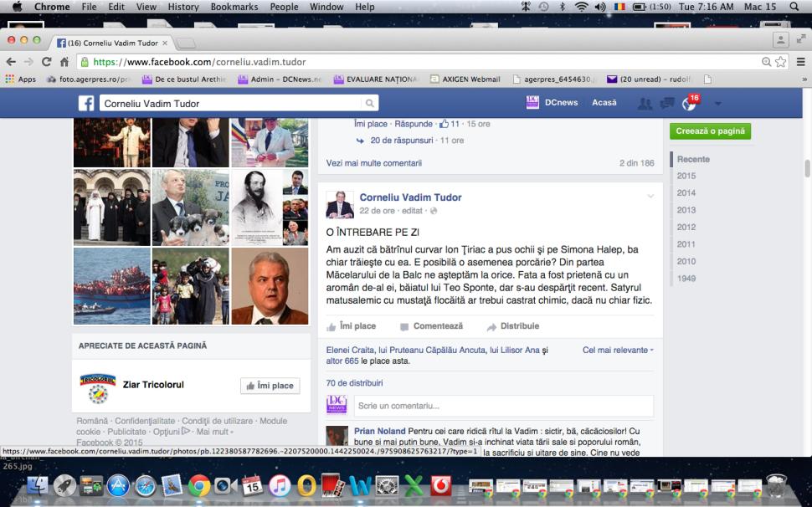Image resolution: width=812 pixels, height=507 pixels.
Task: Open the Facebook account menu arrow
Action: point(717,104)
